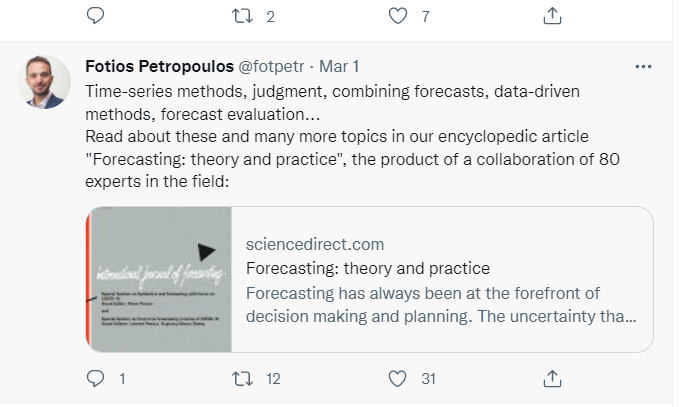Image resolution: width=697 pixels, height=407 pixels.
Task: Open the journal cover thumbnail image
Action: (160, 279)
